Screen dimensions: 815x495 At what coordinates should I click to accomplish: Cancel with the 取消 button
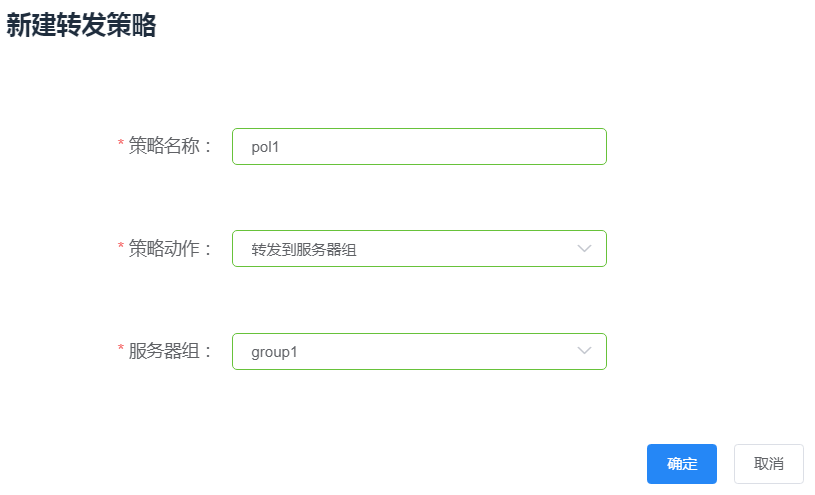click(768, 464)
